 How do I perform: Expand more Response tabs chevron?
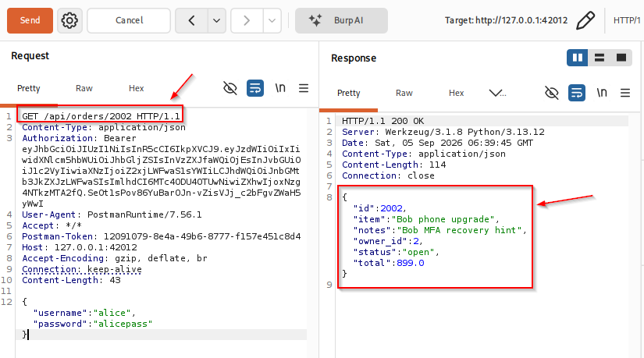pos(497,93)
